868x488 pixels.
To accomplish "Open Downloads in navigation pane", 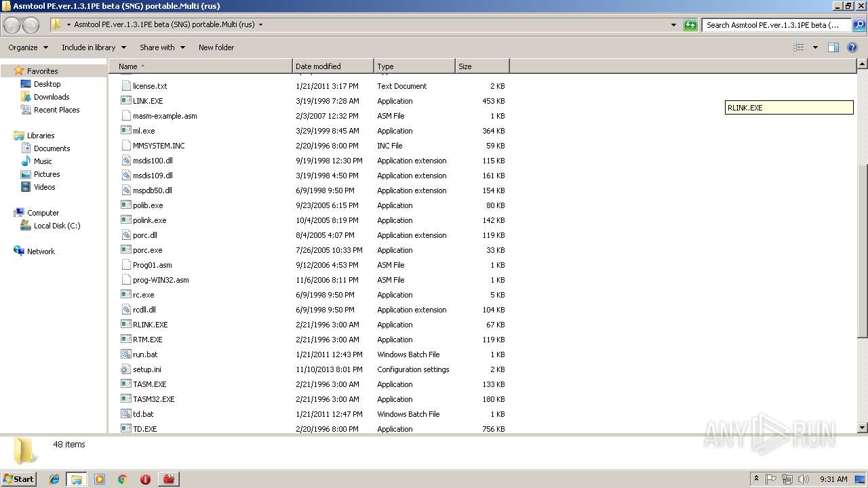I will point(52,97).
